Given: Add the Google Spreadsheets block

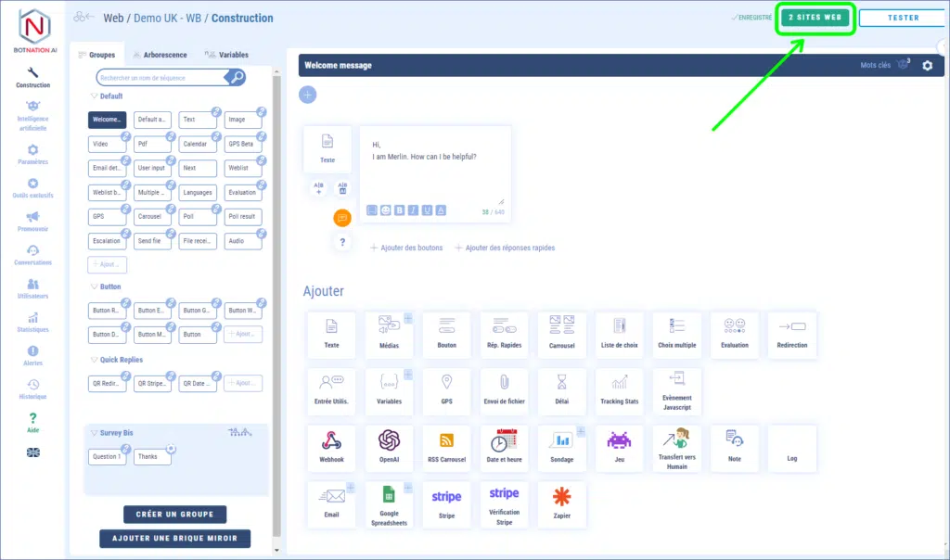Looking at the screenshot, I should click(x=389, y=504).
